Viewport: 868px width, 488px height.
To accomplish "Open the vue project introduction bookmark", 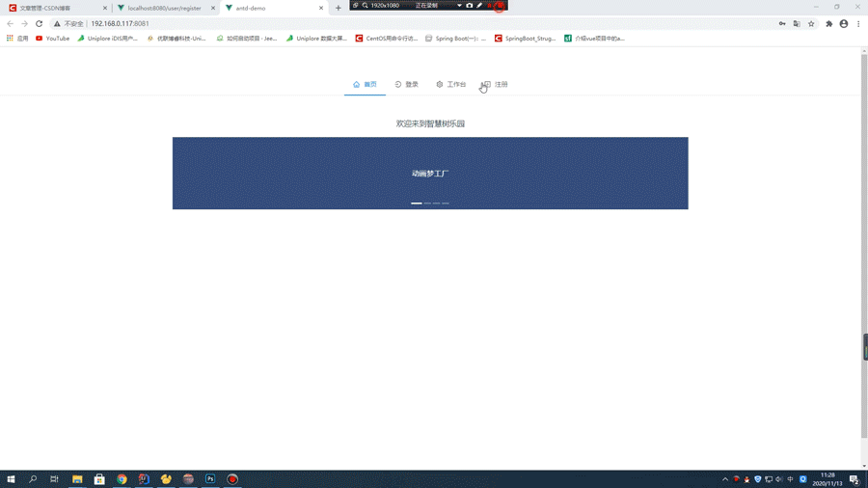I will (594, 39).
